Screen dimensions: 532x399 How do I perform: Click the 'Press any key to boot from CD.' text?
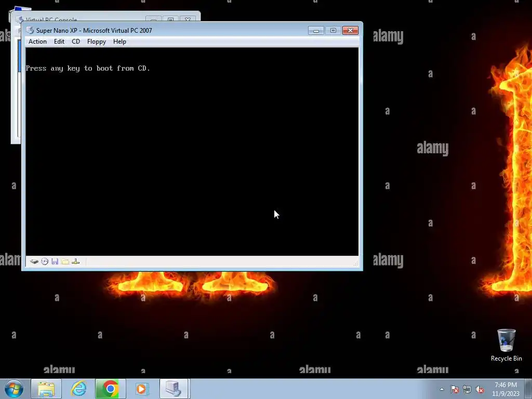pyautogui.click(x=88, y=68)
